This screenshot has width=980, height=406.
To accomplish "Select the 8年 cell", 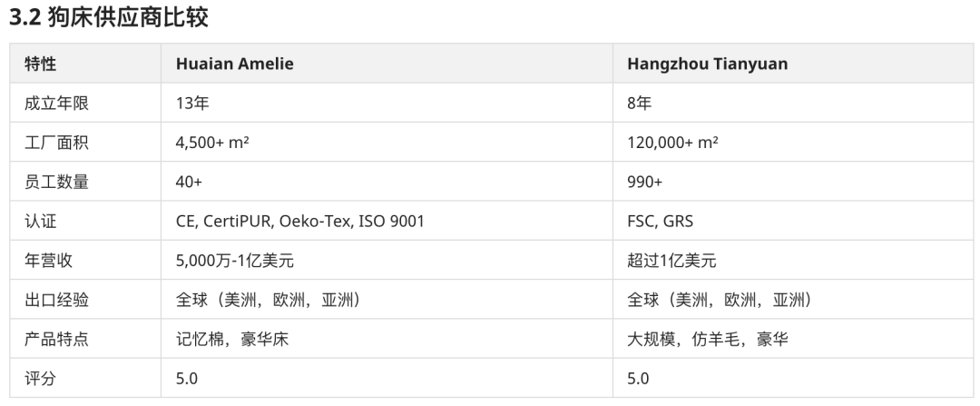I will (x=793, y=103).
